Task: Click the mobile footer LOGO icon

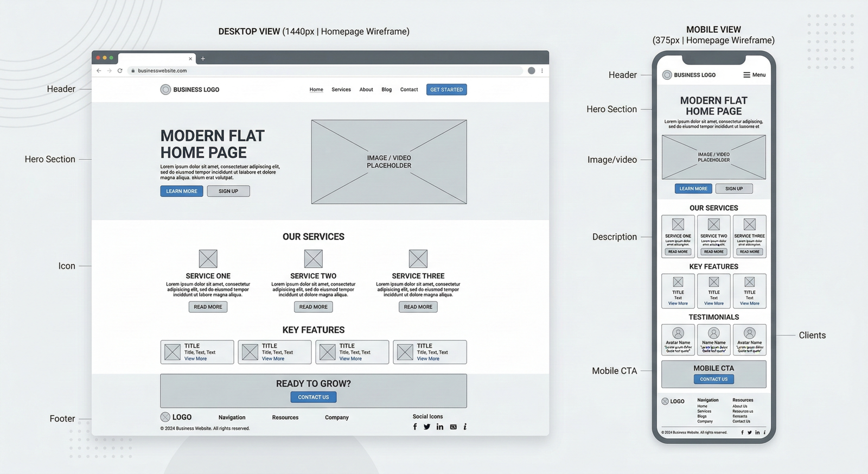Action: 665,401
